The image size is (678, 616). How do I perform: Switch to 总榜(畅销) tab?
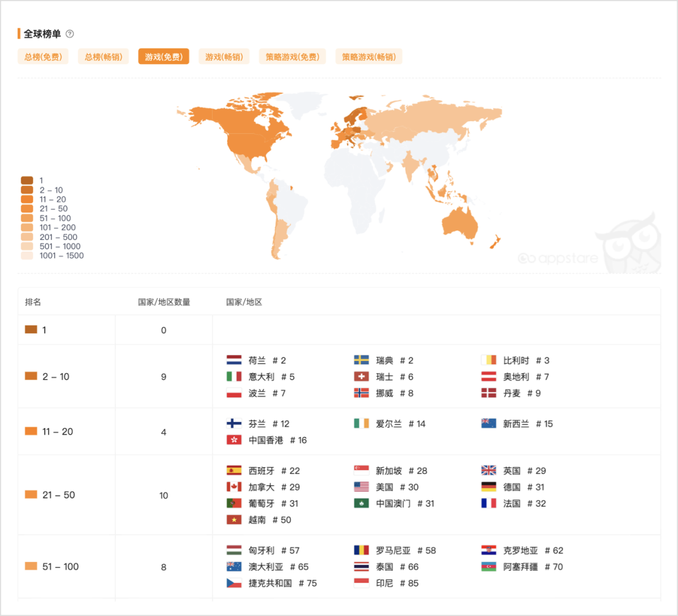point(102,57)
